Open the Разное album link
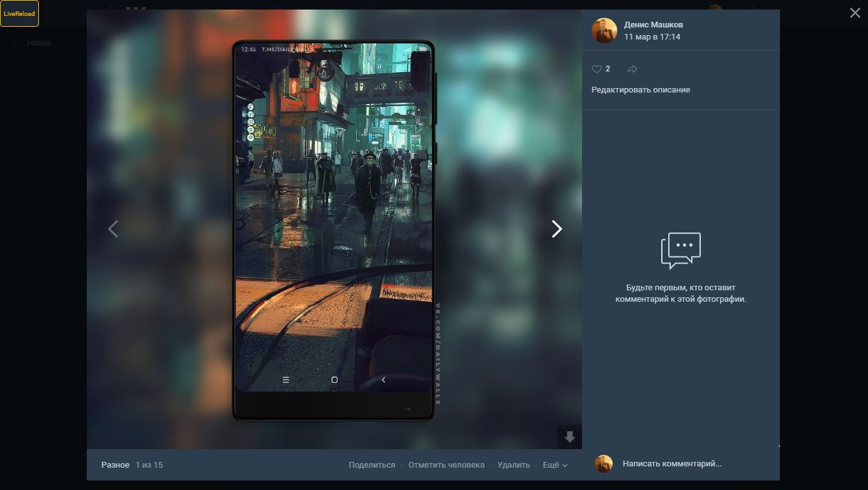Screen dimensions: 868x490 [x=116, y=465]
